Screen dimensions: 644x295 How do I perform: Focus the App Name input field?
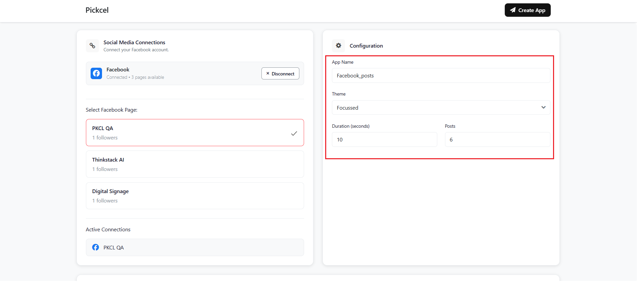click(x=441, y=75)
